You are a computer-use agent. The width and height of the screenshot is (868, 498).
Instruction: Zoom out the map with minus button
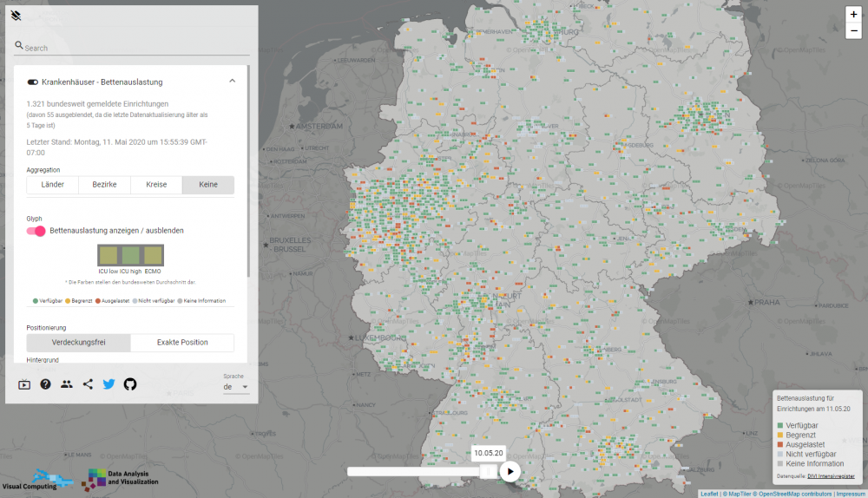(x=854, y=31)
